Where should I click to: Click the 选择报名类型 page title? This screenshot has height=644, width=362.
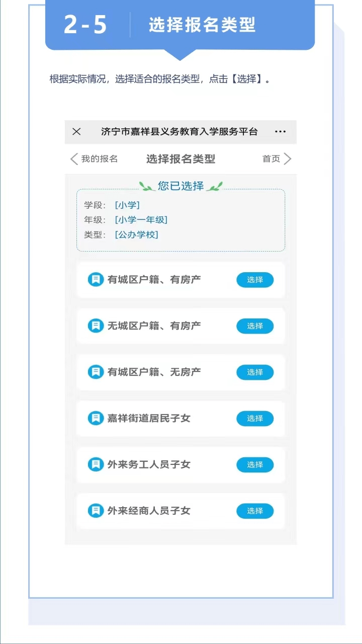[180, 159]
